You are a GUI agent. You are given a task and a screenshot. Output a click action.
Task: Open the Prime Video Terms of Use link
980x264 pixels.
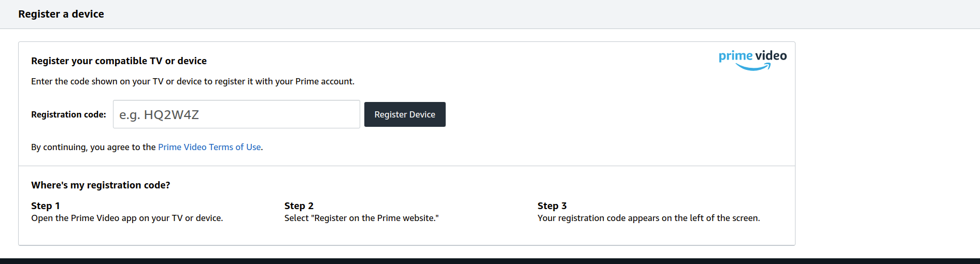click(209, 147)
